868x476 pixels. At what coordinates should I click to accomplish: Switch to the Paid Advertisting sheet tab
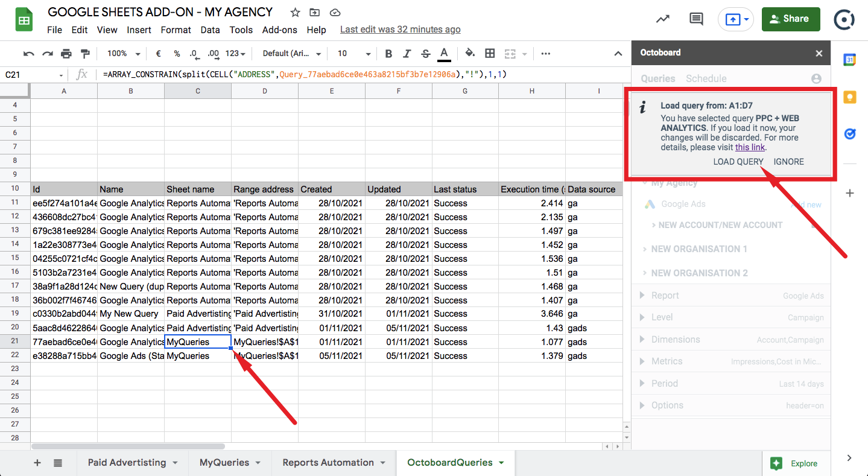133,463
